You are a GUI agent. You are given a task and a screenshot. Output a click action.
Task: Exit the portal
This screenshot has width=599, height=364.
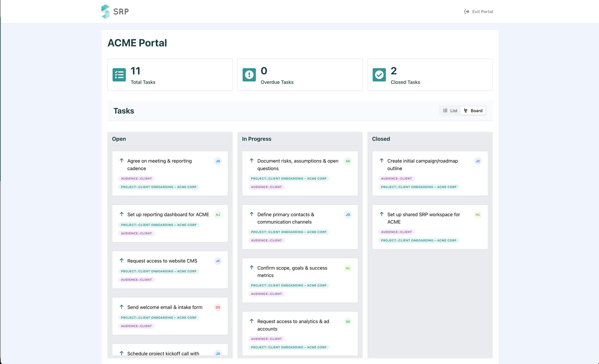pos(478,12)
